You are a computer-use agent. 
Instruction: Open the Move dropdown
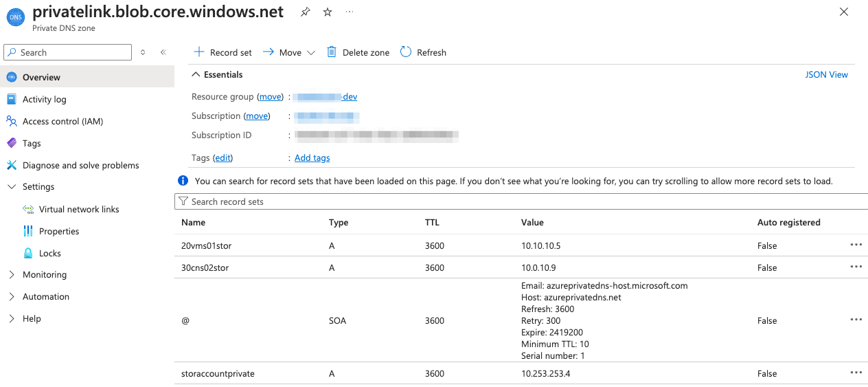click(289, 52)
